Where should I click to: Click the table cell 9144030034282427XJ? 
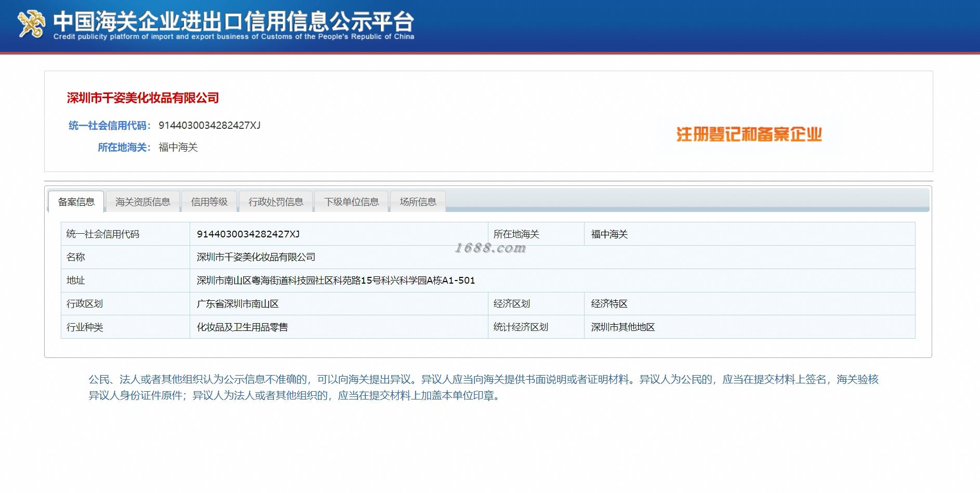tap(248, 234)
